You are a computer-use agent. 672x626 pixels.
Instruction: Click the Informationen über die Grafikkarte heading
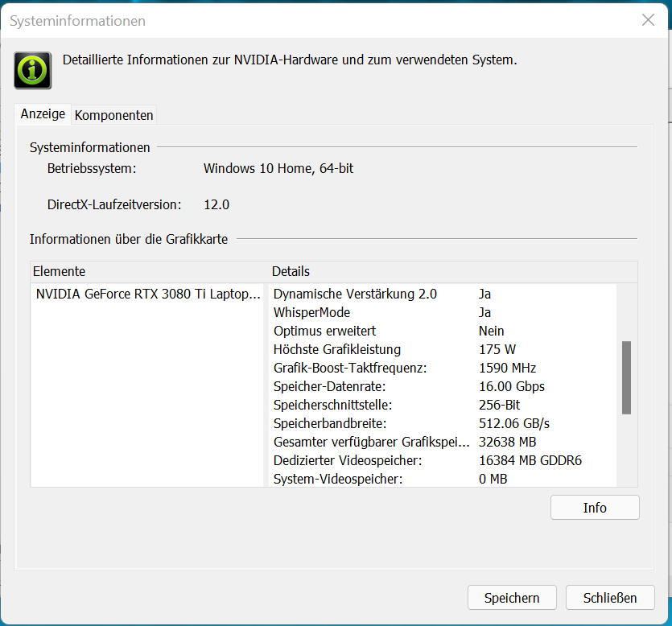coord(129,239)
